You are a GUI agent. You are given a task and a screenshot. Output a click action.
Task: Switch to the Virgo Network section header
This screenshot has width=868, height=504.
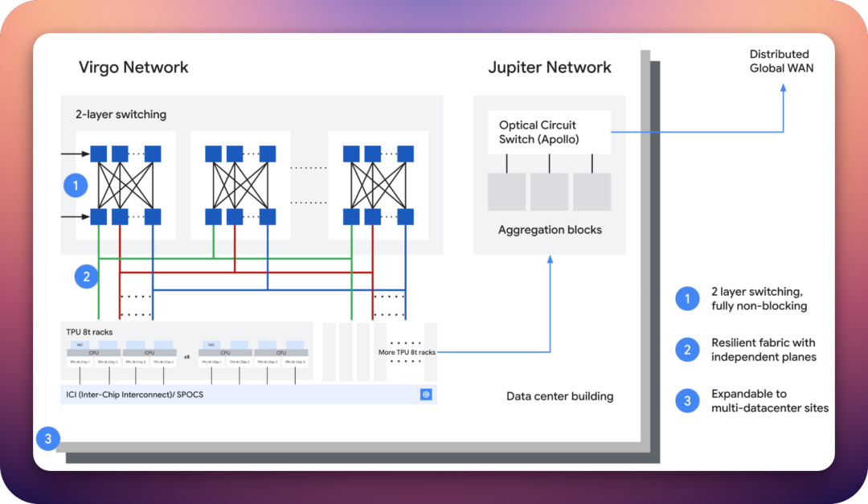click(x=133, y=68)
